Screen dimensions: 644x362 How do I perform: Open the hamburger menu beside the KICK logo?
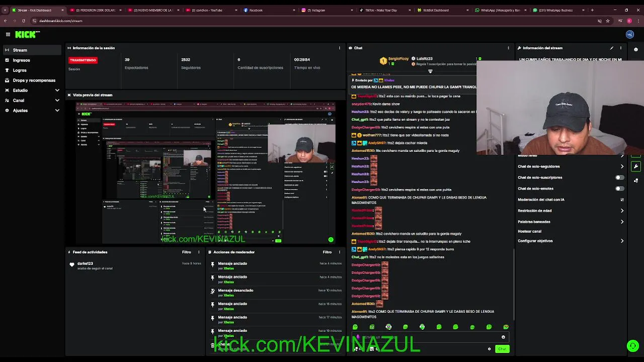pyautogui.click(x=8, y=34)
